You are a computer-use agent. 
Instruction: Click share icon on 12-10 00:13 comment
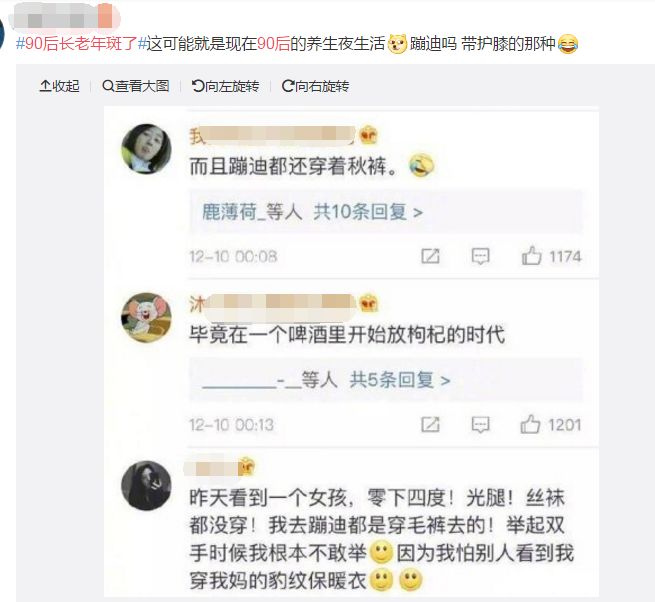(430, 424)
